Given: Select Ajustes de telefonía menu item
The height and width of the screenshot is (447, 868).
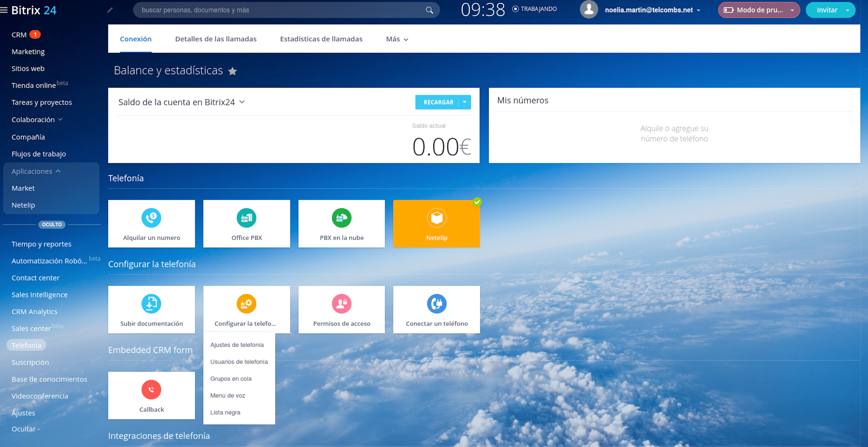Looking at the screenshot, I should tap(237, 345).
